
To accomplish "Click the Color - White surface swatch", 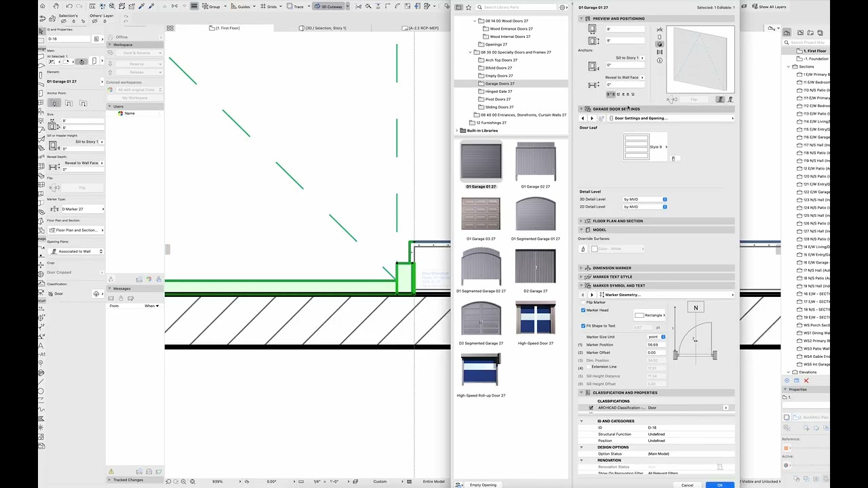I will click(618, 249).
